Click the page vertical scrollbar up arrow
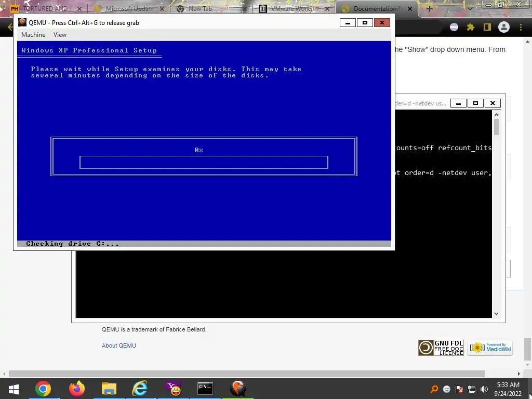Screen dimensions: 532x399 coord(528,42)
